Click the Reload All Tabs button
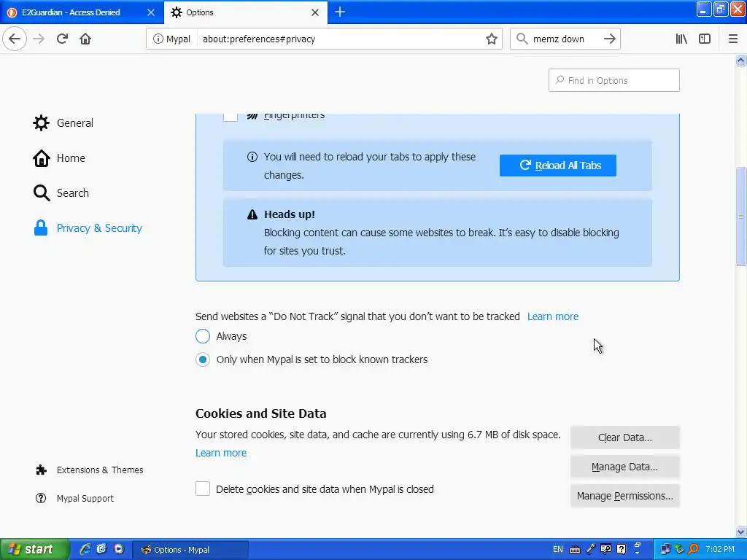Screen dimensions: 747x560 coord(558,166)
